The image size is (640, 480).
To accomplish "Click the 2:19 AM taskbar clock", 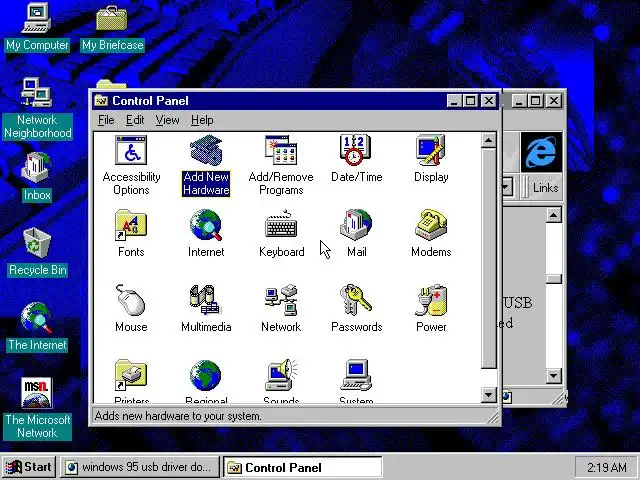I will [607, 467].
